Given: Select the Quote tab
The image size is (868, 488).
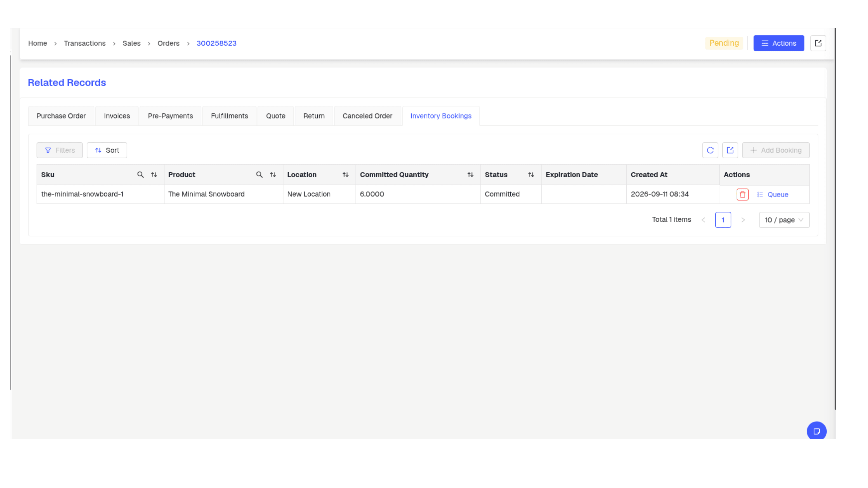Looking at the screenshot, I should coord(275,116).
